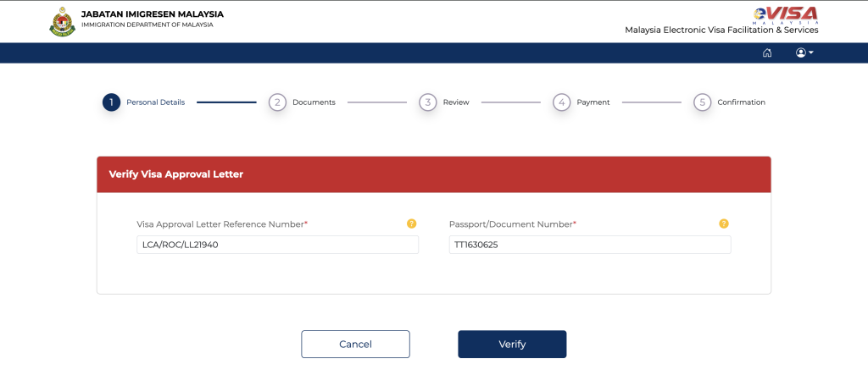
Task: Click help icon for Passport/Document Number
Action: tap(724, 224)
